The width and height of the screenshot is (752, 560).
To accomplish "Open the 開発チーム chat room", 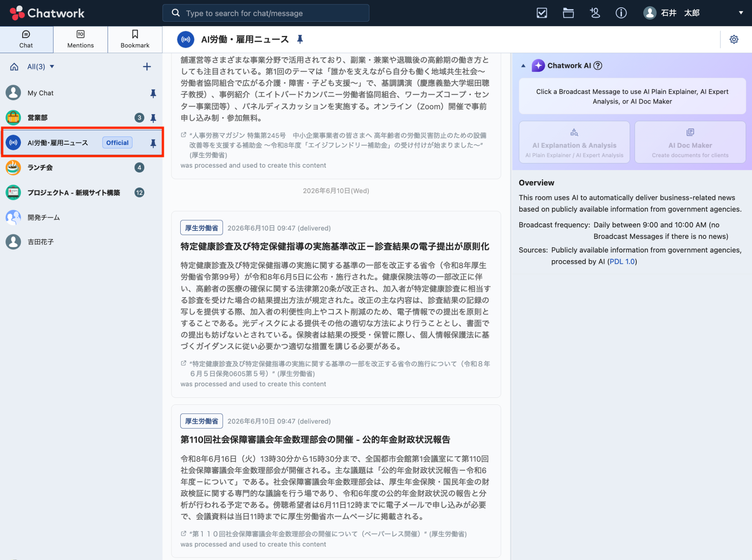I will pos(81,217).
